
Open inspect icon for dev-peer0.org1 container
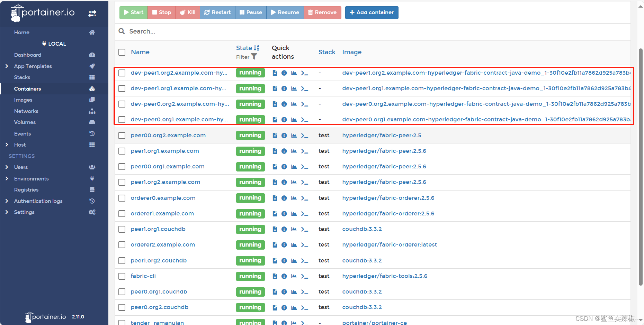[284, 120]
